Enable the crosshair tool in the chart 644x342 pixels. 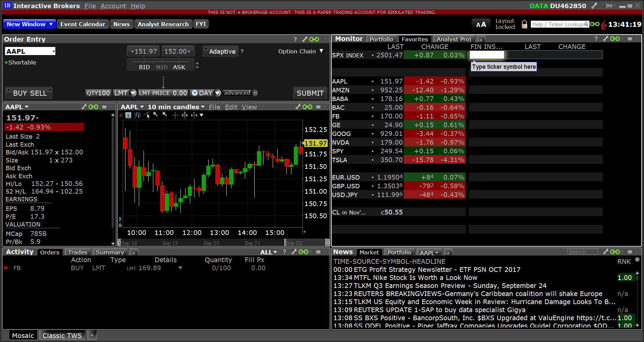[x=175, y=115]
